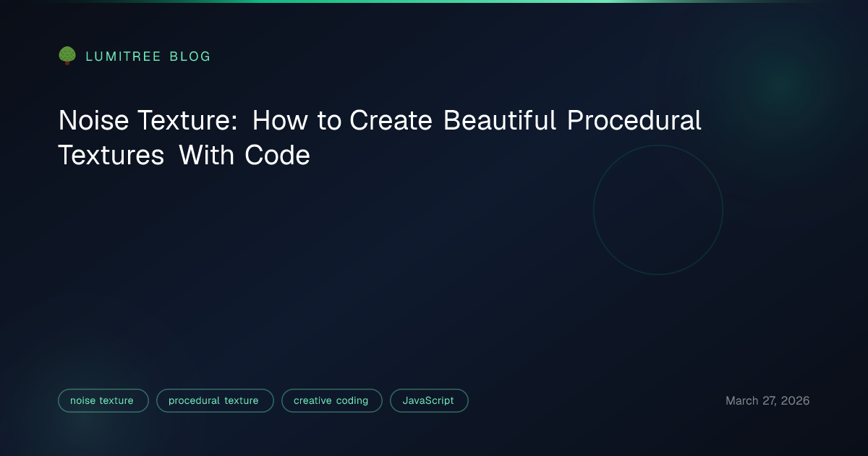
Task: Select the 'noise texture' tag
Action: click(103, 400)
